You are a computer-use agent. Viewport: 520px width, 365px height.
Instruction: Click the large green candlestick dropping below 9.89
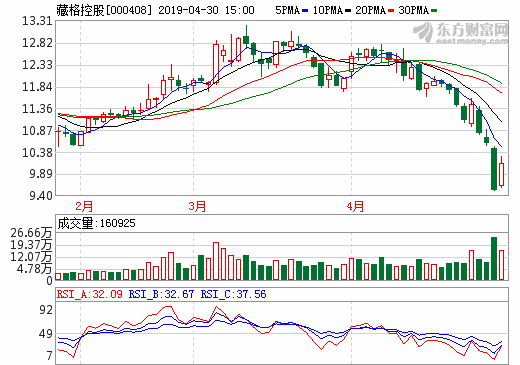click(494, 169)
